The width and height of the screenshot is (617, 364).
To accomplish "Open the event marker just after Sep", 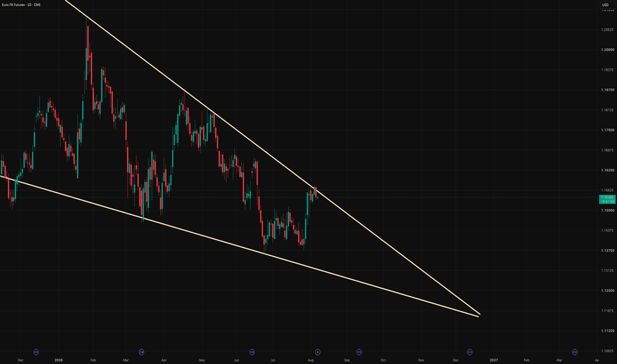I will pos(359,352).
